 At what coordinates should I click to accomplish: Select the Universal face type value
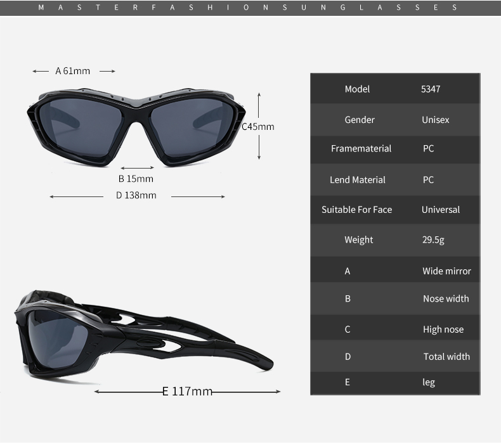[441, 210]
